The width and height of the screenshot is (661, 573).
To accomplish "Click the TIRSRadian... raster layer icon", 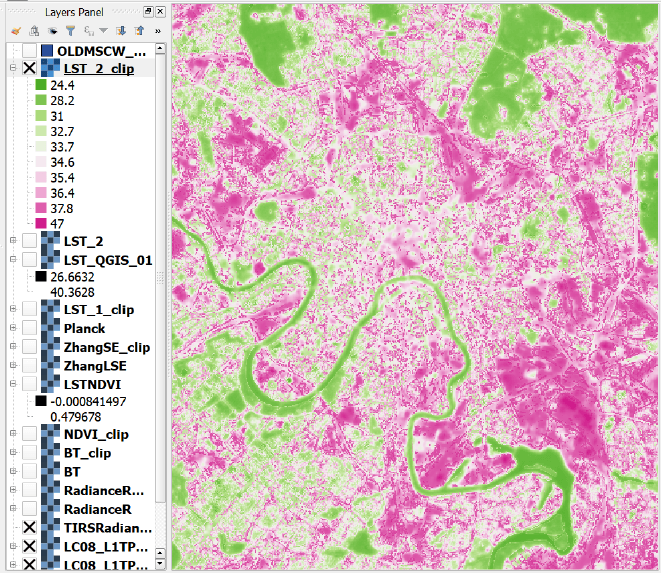I will [50, 527].
